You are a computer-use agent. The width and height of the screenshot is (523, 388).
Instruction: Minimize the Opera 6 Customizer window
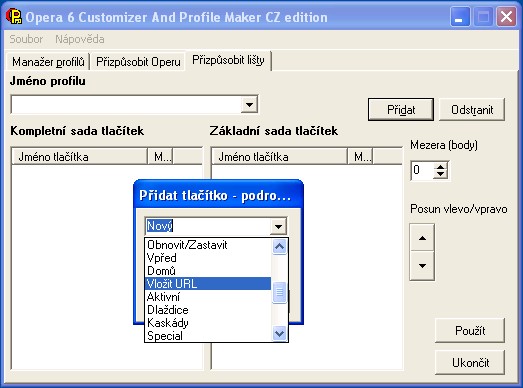[x=459, y=17]
